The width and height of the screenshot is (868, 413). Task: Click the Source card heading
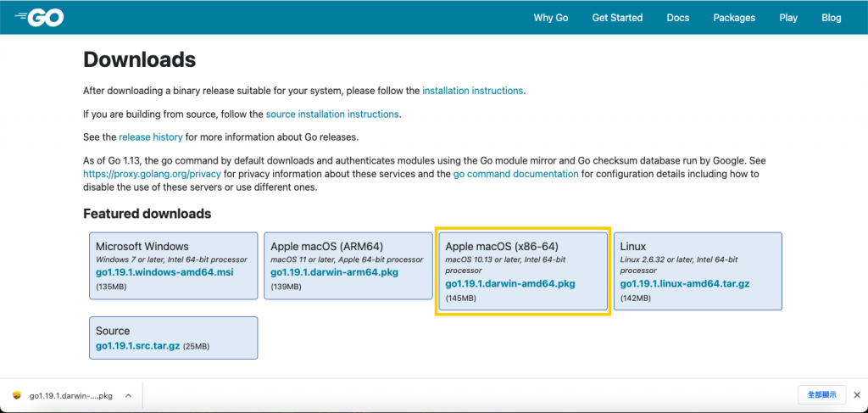click(113, 331)
